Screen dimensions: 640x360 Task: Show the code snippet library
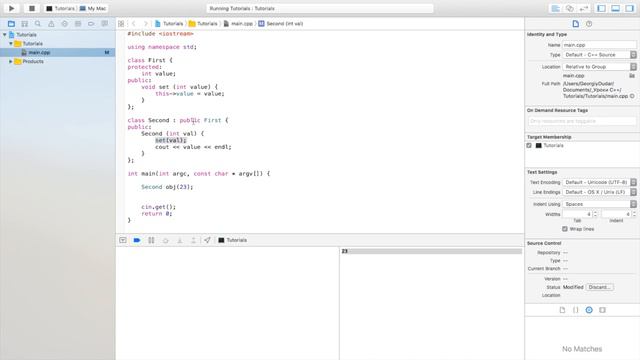(x=576, y=310)
